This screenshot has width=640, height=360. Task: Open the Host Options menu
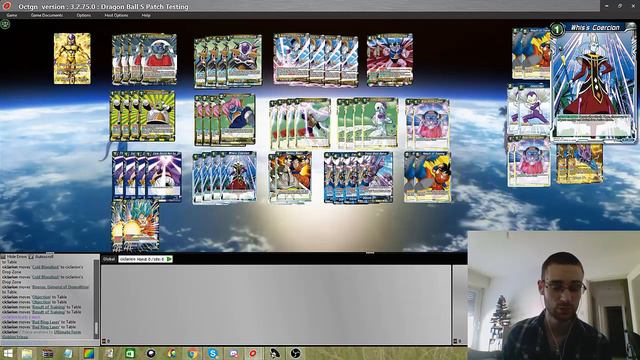pyautogui.click(x=116, y=15)
